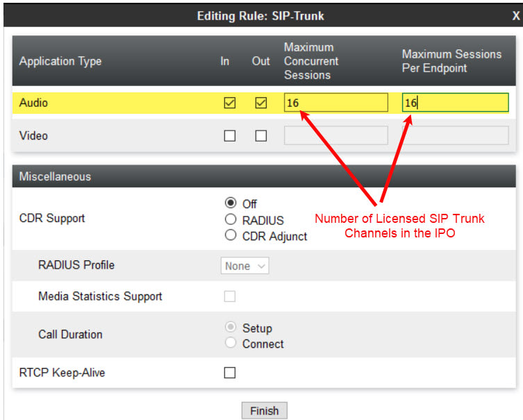523x420 pixels.
Task: Click the Maximum Concurrent Sessions column header
Action: 311,61
